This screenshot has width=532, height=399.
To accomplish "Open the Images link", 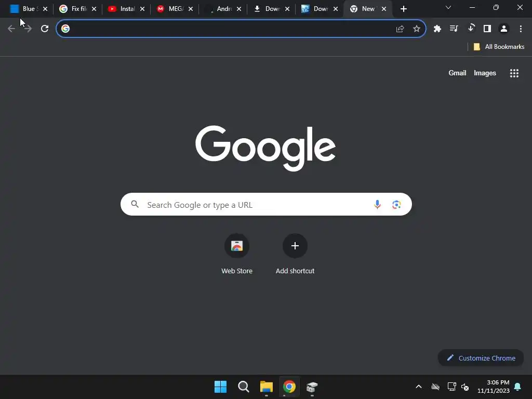I will [485, 73].
